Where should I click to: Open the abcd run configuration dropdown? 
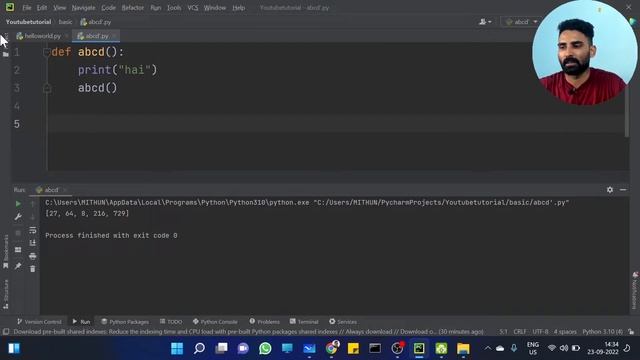point(522,22)
